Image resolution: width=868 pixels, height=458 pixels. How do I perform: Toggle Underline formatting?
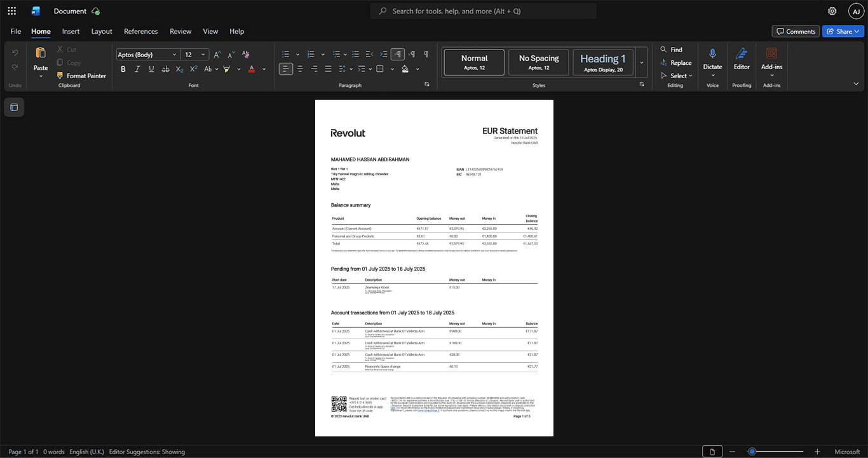tap(151, 69)
